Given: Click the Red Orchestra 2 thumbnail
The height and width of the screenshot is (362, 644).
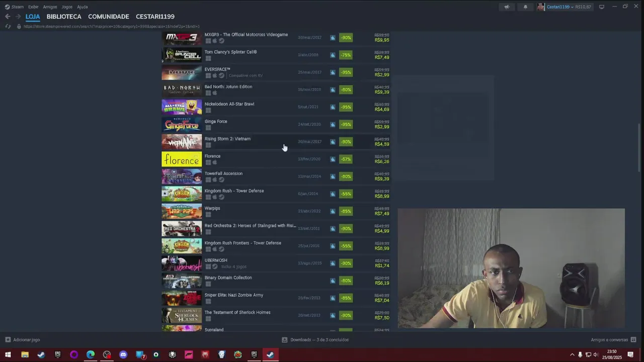Looking at the screenshot, I should [182, 229].
